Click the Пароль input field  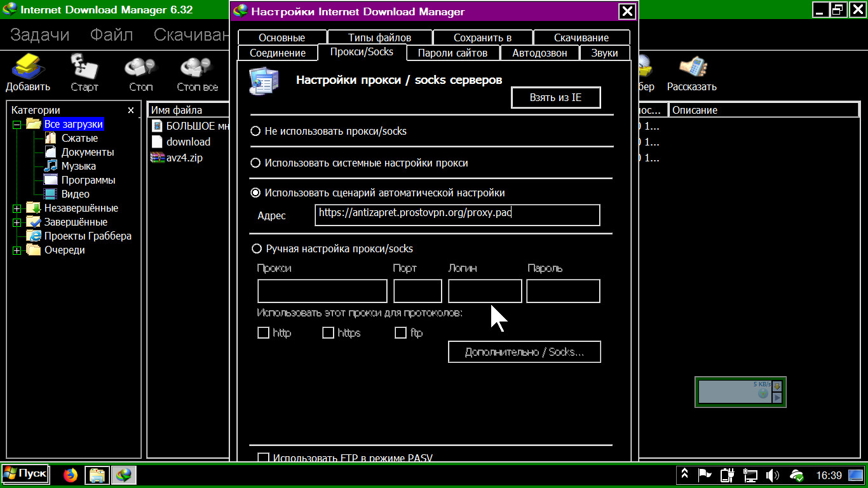(x=563, y=291)
